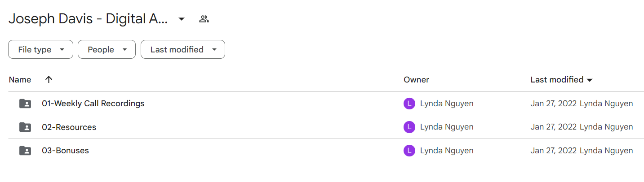644x182 pixels.
Task: Click the Owner column header
Action: point(416,80)
